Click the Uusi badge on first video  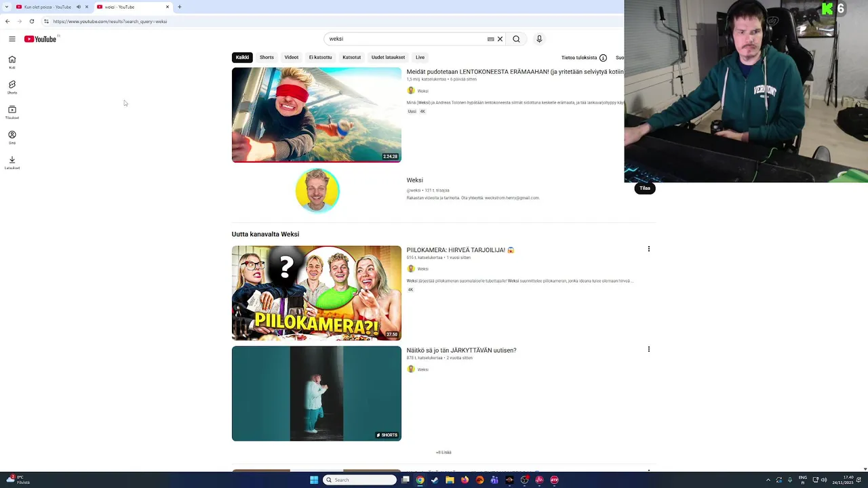pyautogui.click(x=412, y=111)
